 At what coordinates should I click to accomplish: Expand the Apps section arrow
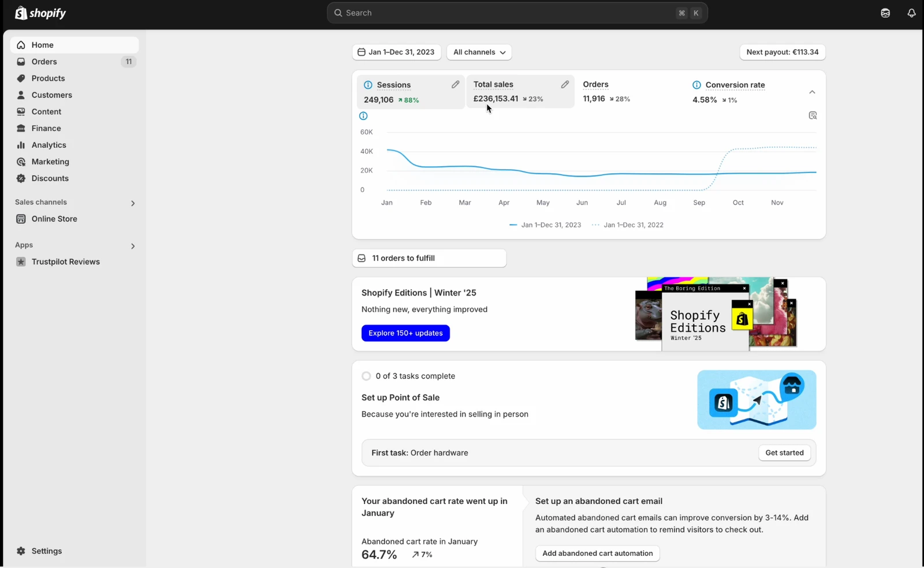click(133, 246)
